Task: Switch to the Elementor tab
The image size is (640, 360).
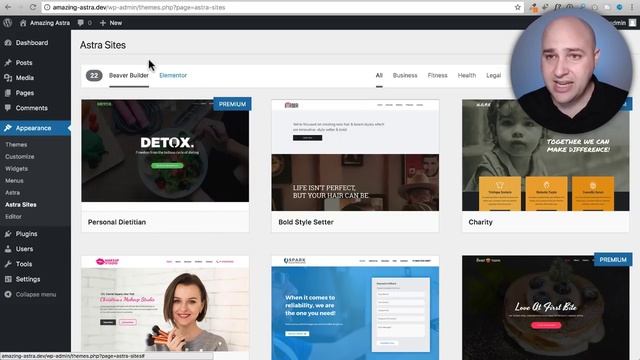Action: [x=173, y=75]
